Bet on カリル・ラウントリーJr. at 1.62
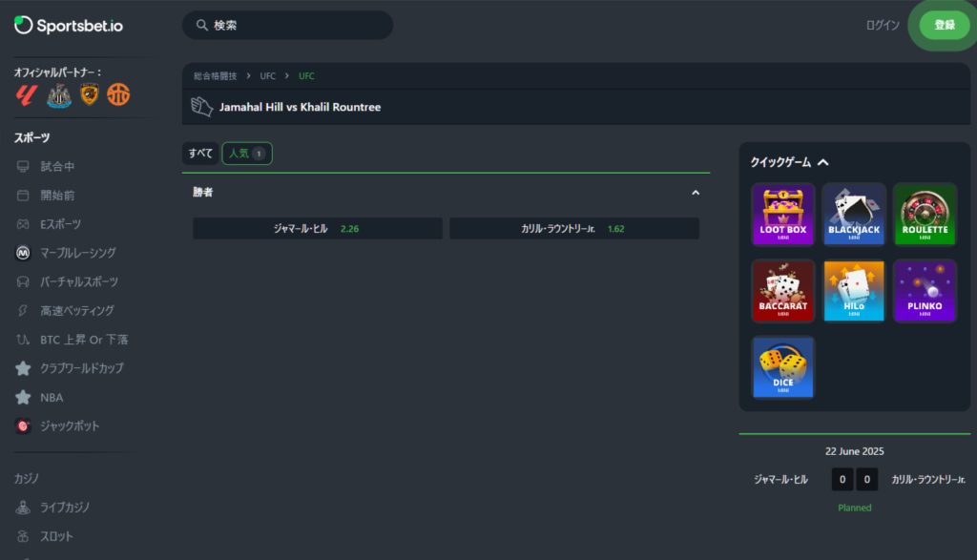977x560 pixels. pyautogui.click(x=573, y=229)
